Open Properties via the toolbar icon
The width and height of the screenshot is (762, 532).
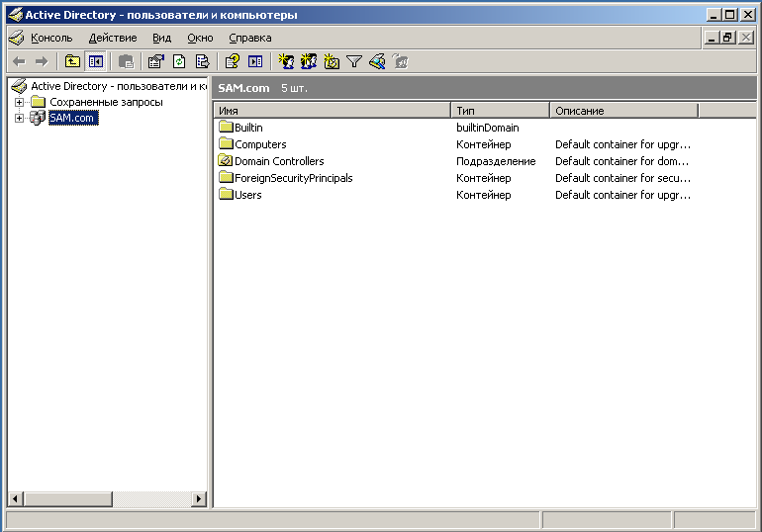[156, 61]
